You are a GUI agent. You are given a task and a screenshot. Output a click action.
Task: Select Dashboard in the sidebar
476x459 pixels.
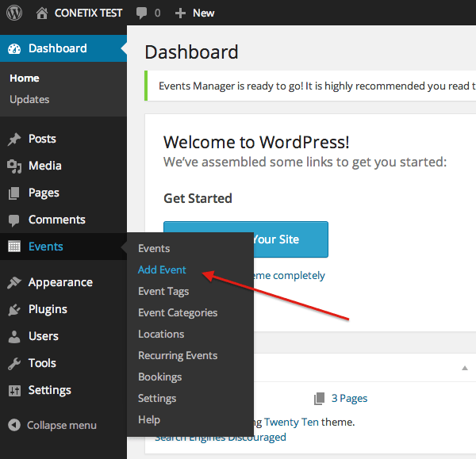(x=63, y=48)
